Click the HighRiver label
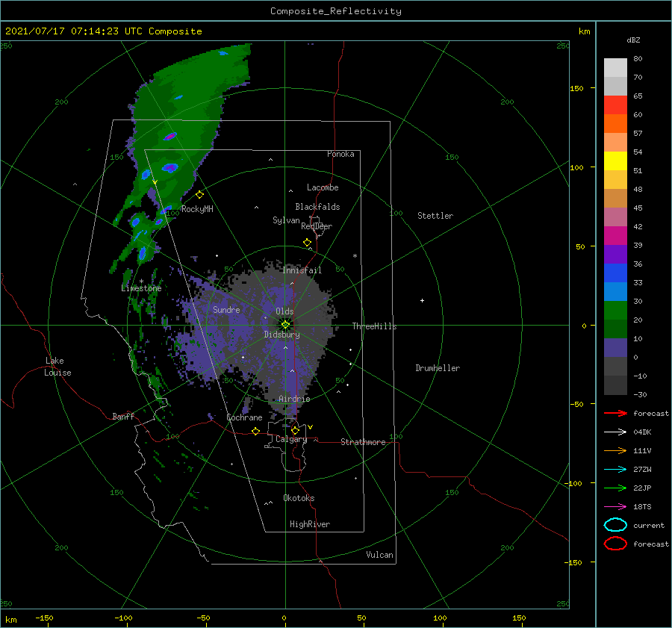 [310, 524]
